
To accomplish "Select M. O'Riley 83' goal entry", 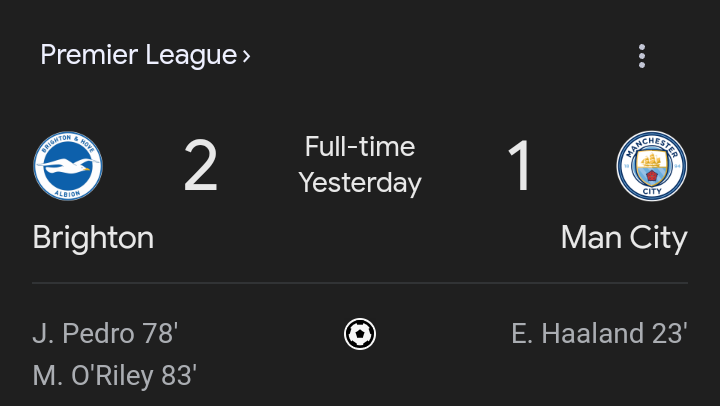I will [115, 376].
